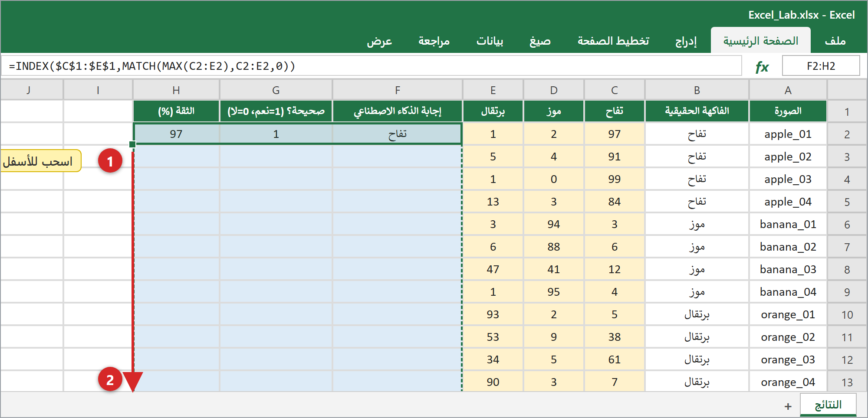The image size is (868, 418).
Task: Click header cell الفاكهة الحقيقية
Action: (x=697, y=111)
